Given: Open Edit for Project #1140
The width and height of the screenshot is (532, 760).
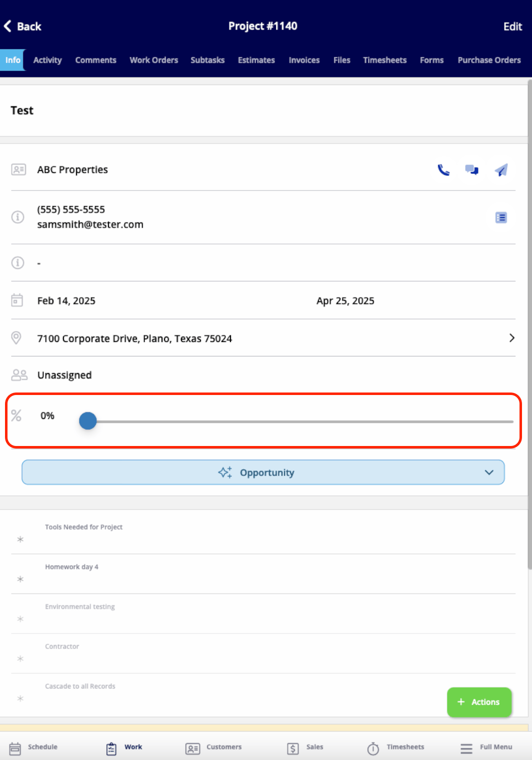Looking at the screenshot, I should tap(512, 26).
